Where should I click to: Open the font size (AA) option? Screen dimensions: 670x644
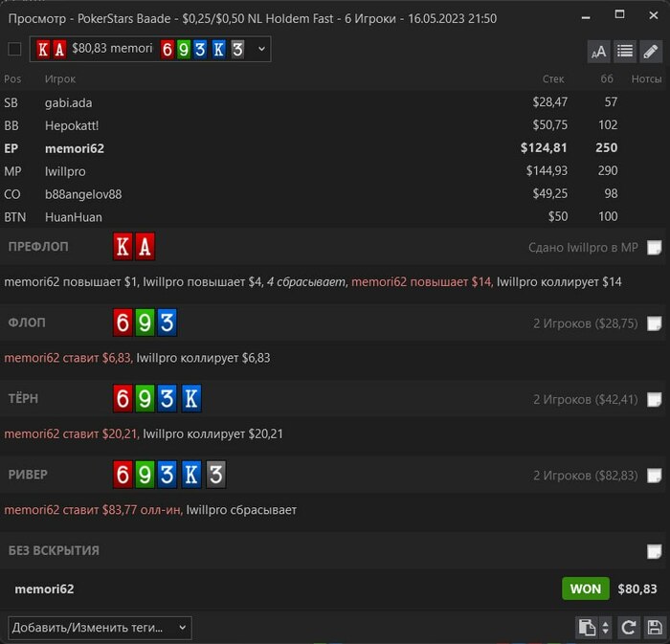point(598,52)
